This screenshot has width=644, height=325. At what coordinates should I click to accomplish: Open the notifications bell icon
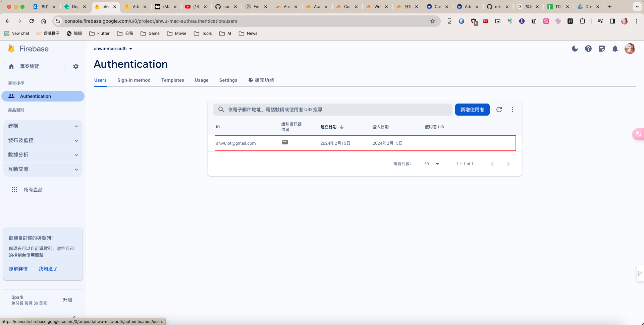click(615, 49)
